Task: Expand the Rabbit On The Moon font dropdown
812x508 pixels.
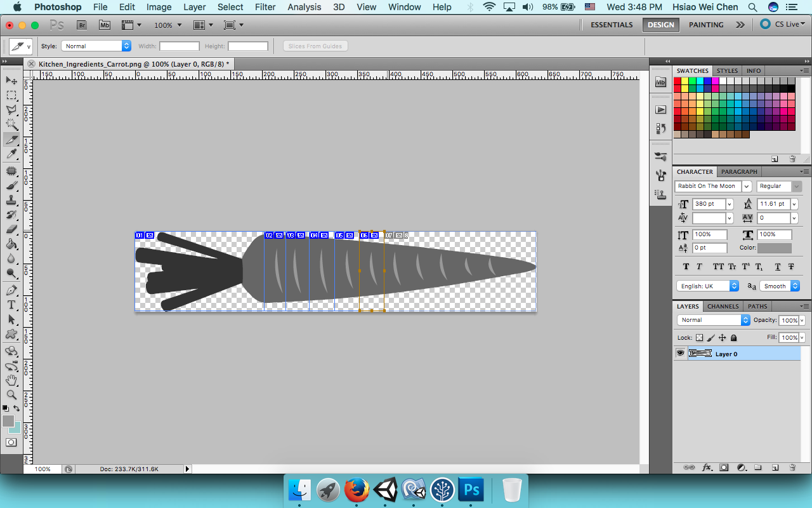Action: tap(747, 186)
